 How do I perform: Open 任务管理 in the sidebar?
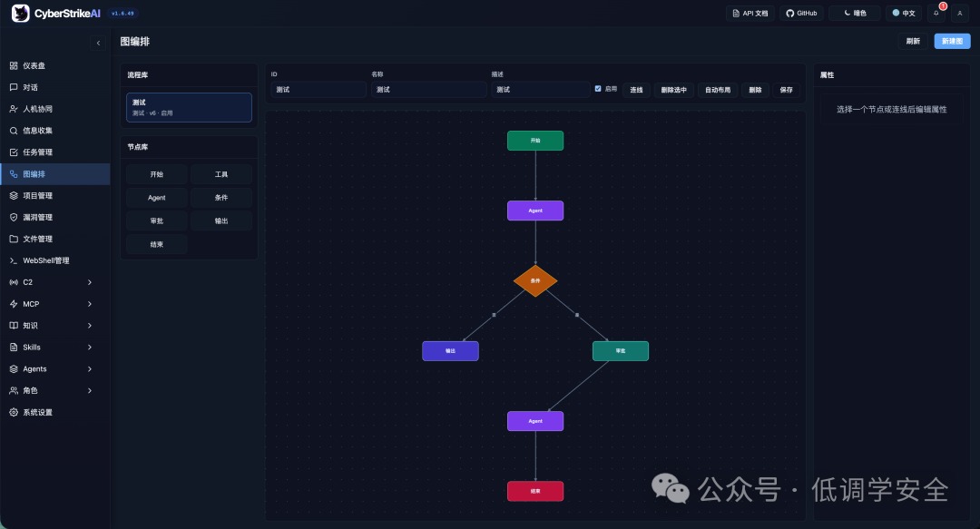55,152
